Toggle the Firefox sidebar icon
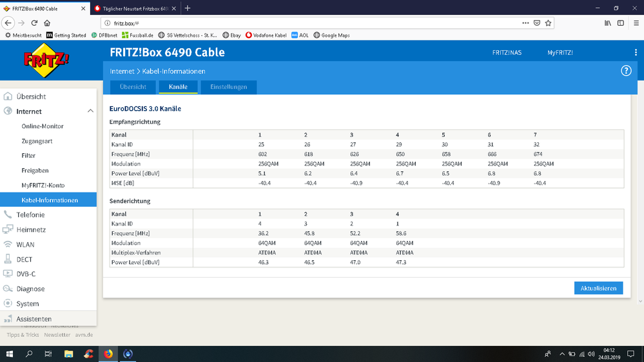Screen dimensions: 644x362 (x=621, y=23)
